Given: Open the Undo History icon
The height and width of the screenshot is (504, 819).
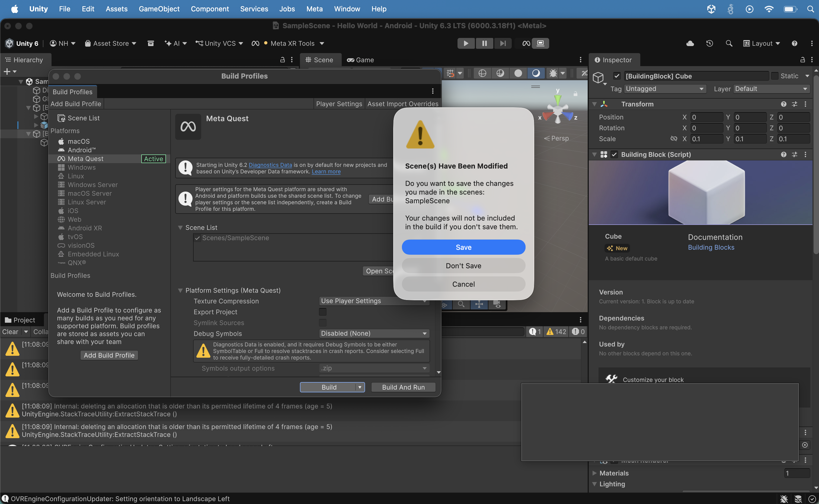Looking at the screenshot, I should tap(710, 43).
